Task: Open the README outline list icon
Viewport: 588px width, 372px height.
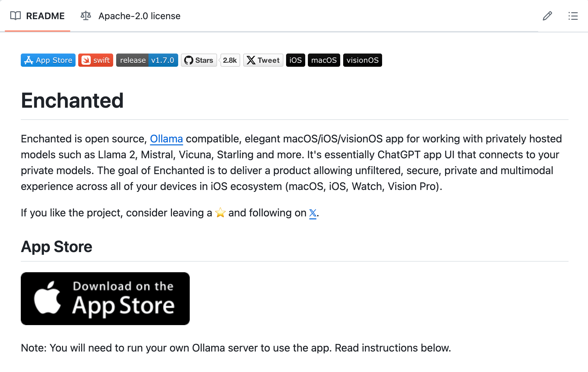Action: click(x=573, y=16)
